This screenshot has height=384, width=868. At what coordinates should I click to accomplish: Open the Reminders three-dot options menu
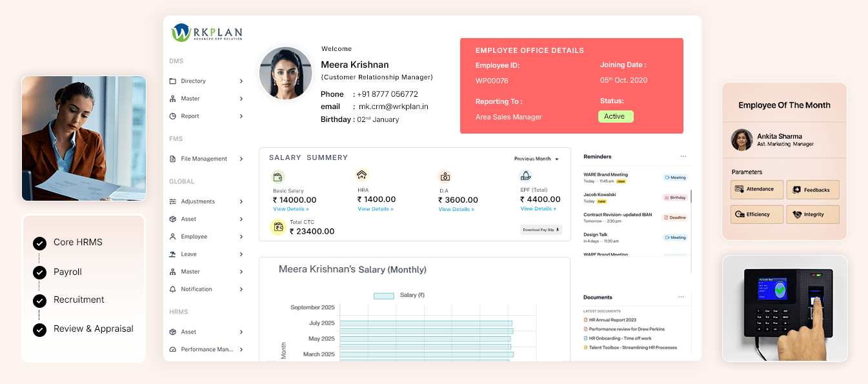coord(683,157)
